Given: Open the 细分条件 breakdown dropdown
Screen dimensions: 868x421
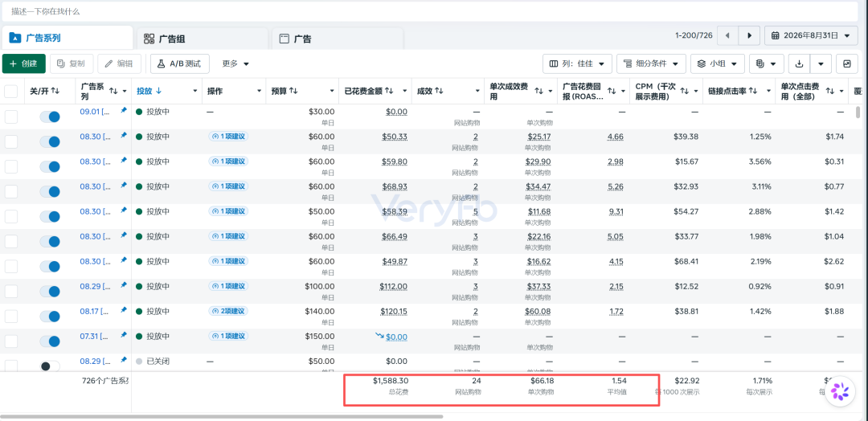Looking at the screenshot, I should click(x=652, y=63).
